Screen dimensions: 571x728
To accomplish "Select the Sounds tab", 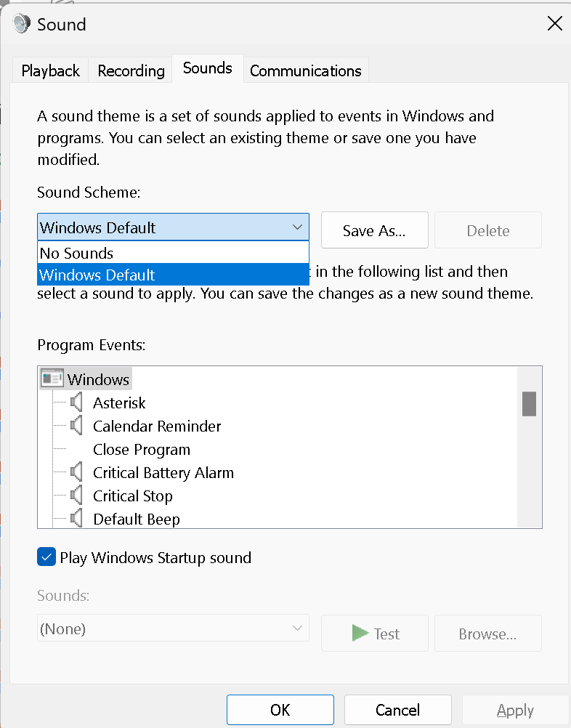I will click(208, 68).
